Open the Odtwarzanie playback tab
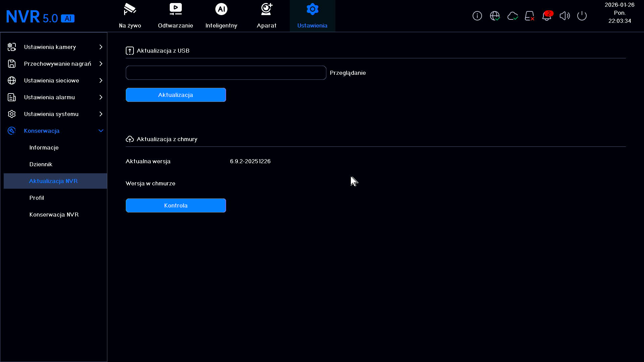This screenshot has height=362, width=644. tap(175, 16)
